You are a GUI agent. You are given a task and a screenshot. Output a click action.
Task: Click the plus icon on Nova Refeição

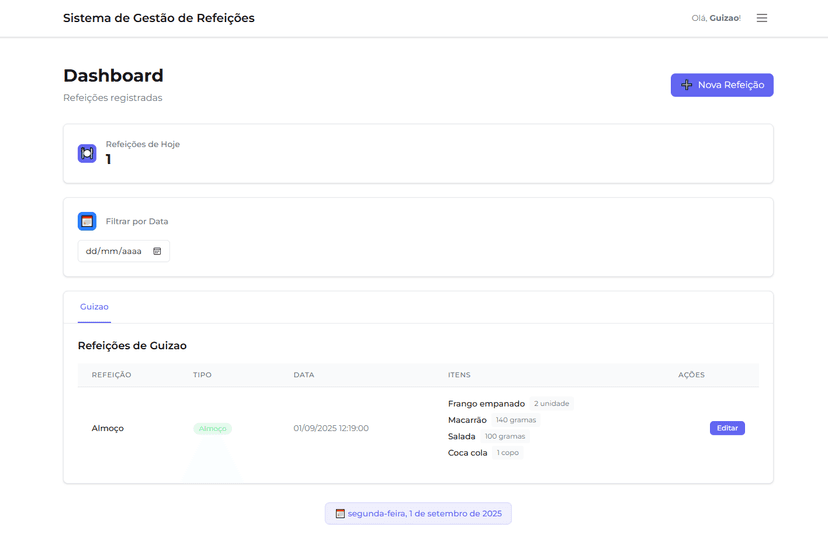coord(686,85)
